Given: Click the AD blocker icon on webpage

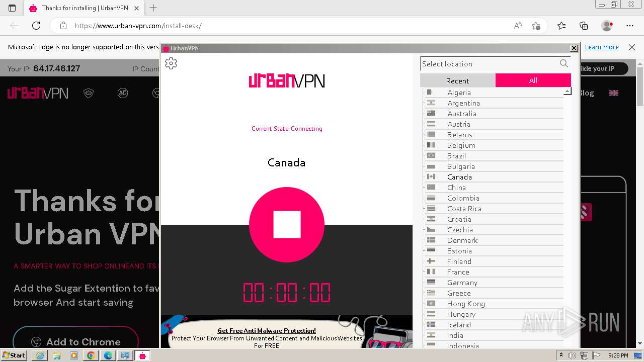Looking at the screenshot, I should click(x=123, y=93).
